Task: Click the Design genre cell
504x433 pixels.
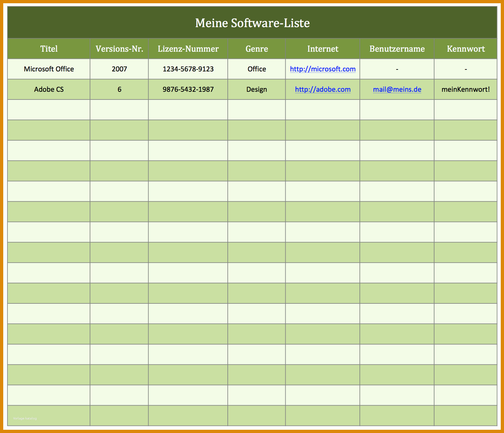Action: (x=257, y=89)
